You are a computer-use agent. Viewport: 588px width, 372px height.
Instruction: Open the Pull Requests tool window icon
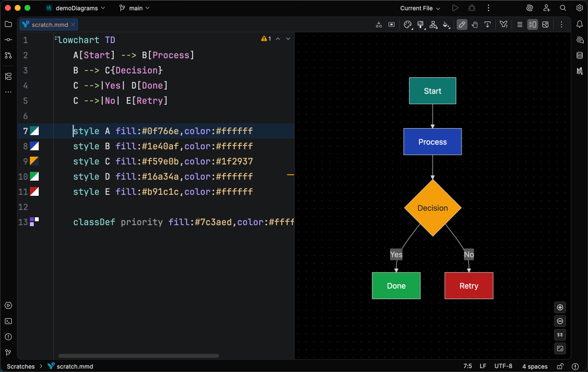pos(8,55)
